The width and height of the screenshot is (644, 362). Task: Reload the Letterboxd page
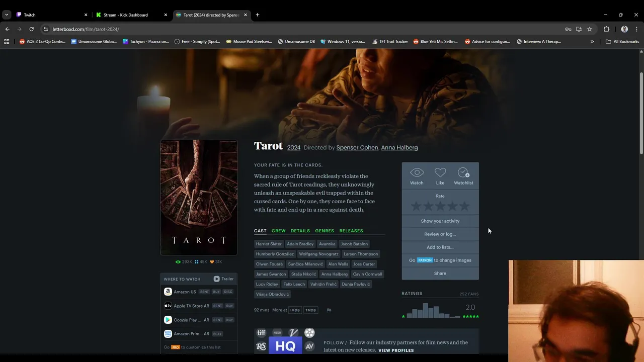pyautogui.click(x=31, y=29)
